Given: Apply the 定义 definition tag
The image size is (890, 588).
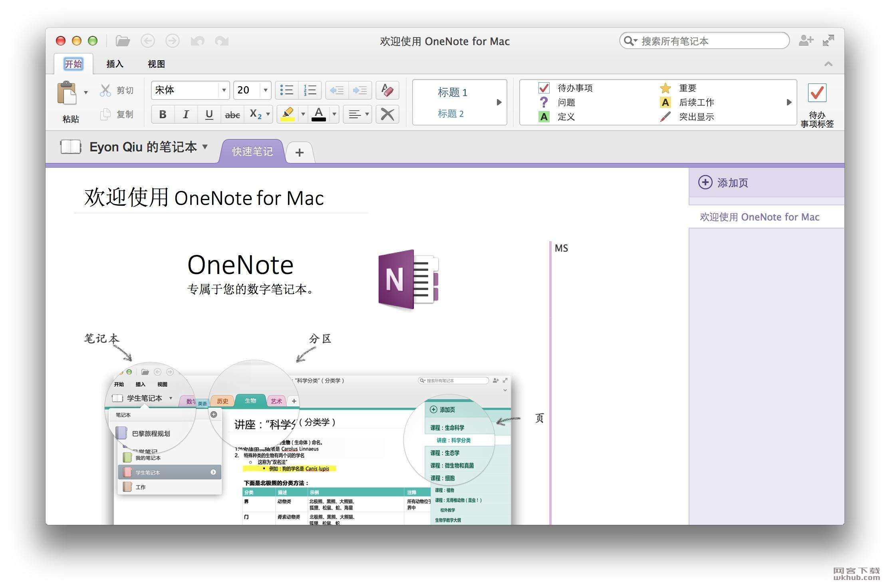Looking at the screenshot, I should [x=557, y=117].
